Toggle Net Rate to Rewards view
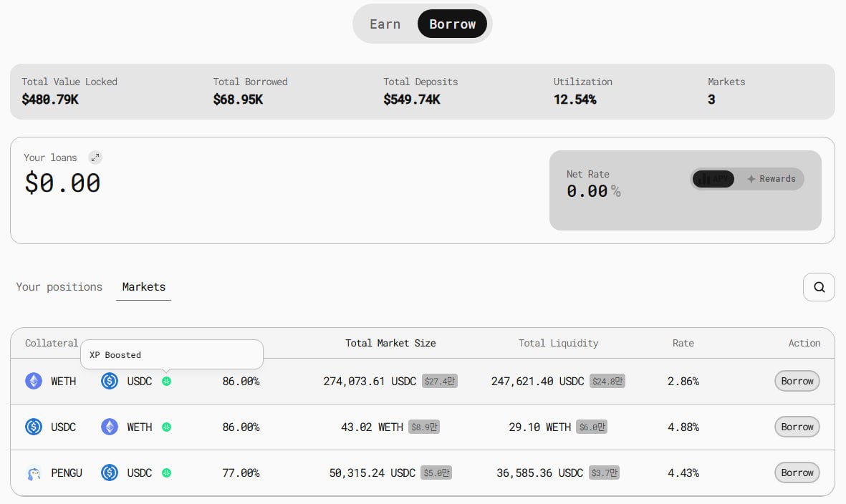 click(771, 179)
